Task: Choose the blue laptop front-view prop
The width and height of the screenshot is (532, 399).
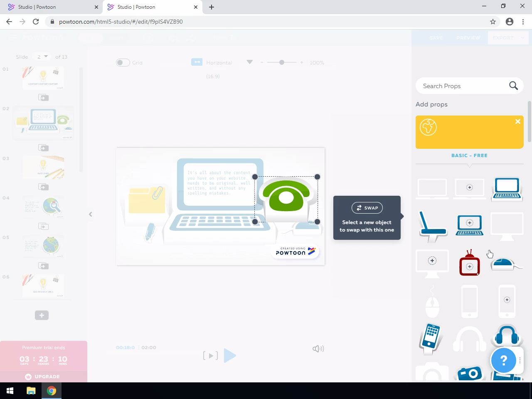Action: (x=507, y=189)
